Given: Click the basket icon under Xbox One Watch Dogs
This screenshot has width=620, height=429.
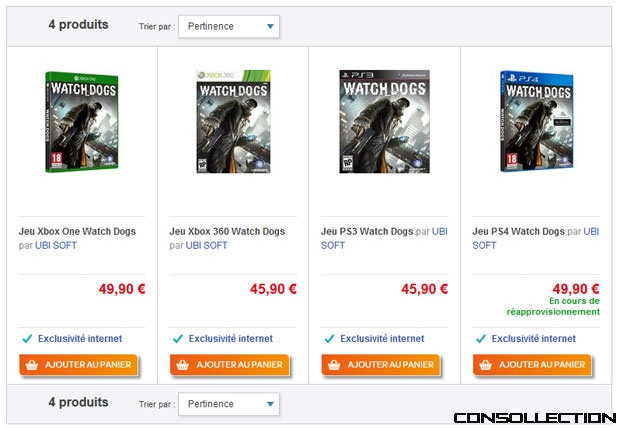Looking at the screenshot, I should coord(32,365).
